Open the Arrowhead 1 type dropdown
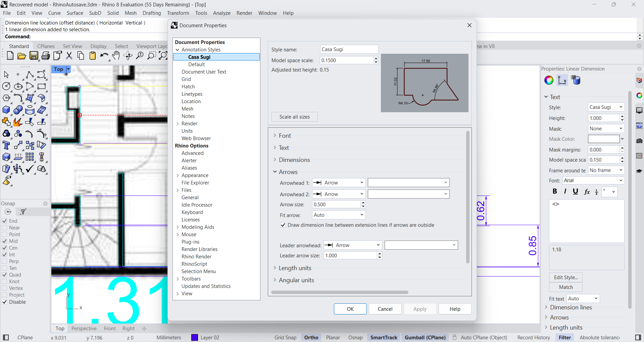Screen dimensions: 644x342 339,183
